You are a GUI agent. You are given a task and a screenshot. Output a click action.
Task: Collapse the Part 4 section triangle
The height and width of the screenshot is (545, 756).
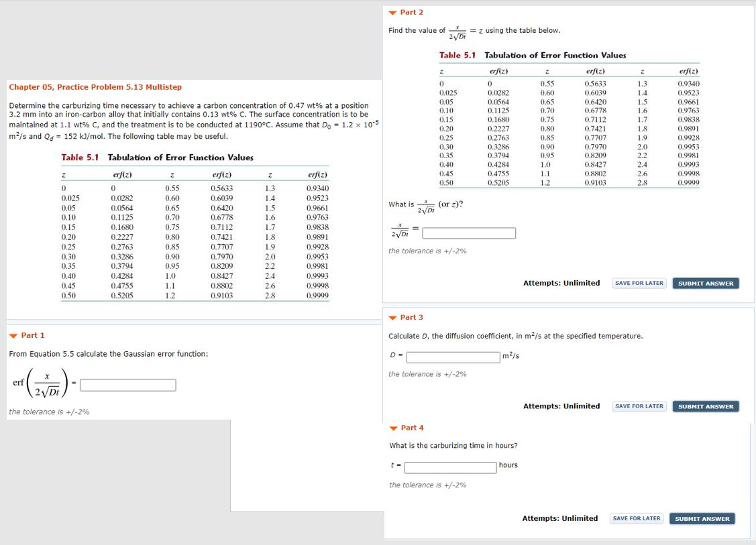pyautogui.click(x=392, y=427)
